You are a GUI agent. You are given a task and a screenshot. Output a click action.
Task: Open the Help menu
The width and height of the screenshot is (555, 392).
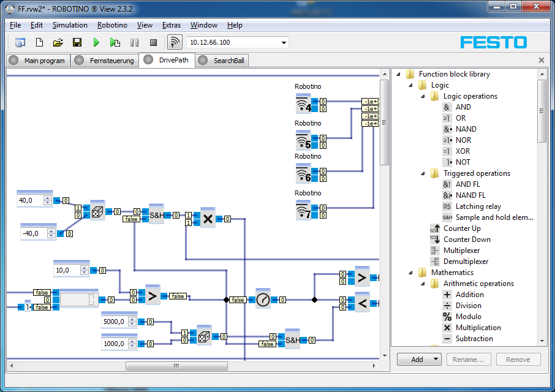coord(235,25)
